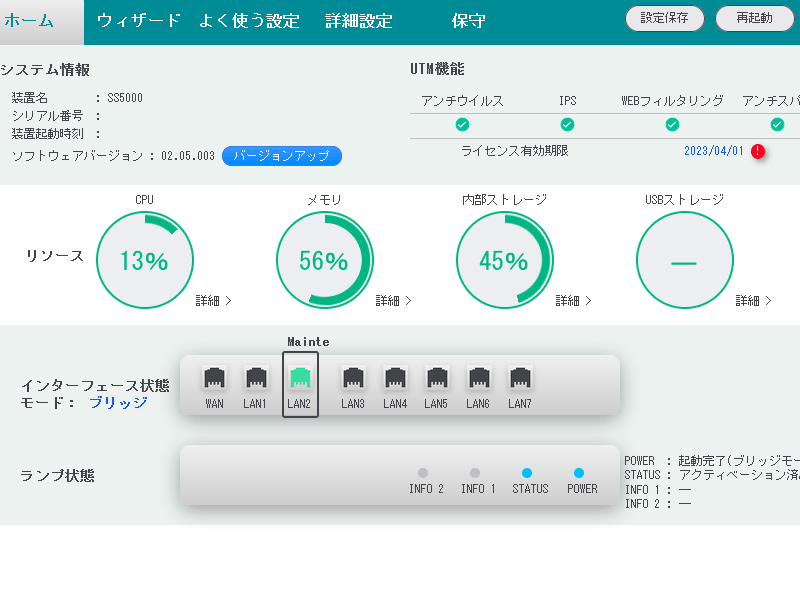
Task: Switch to the 詳細設定 tab
Action: pos(359,21)
